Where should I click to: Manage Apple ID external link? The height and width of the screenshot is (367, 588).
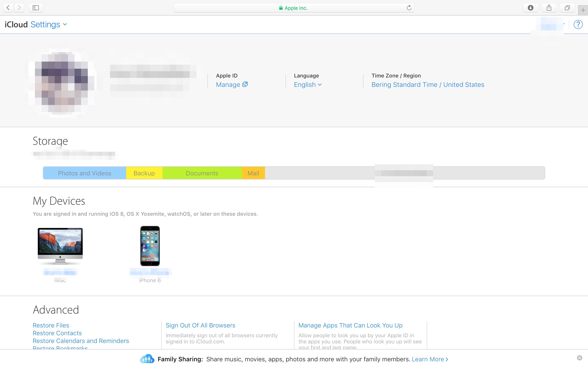(x=232, y=84)
